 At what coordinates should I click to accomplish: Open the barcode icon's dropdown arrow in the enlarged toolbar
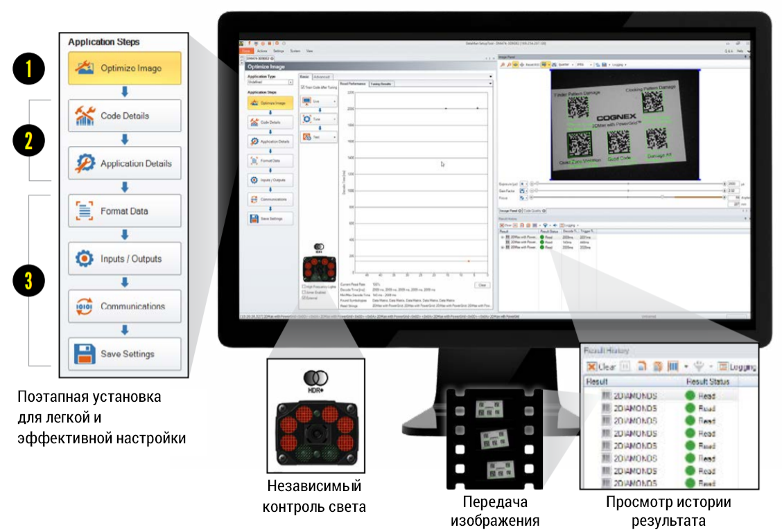686,367
